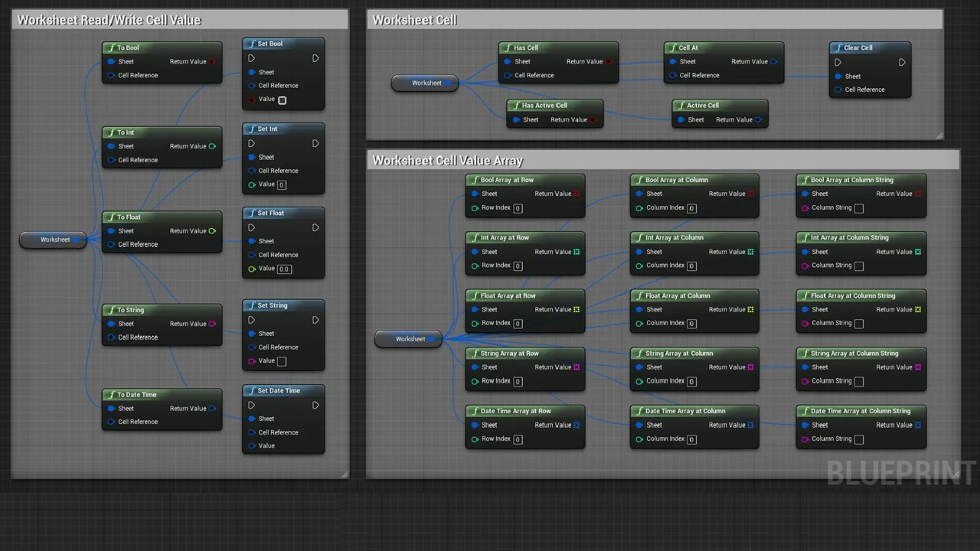Select the Worksheet variable node in Worksheet Cell group
The height and width of the screenshot is (551, 980).
coord(425,83)
